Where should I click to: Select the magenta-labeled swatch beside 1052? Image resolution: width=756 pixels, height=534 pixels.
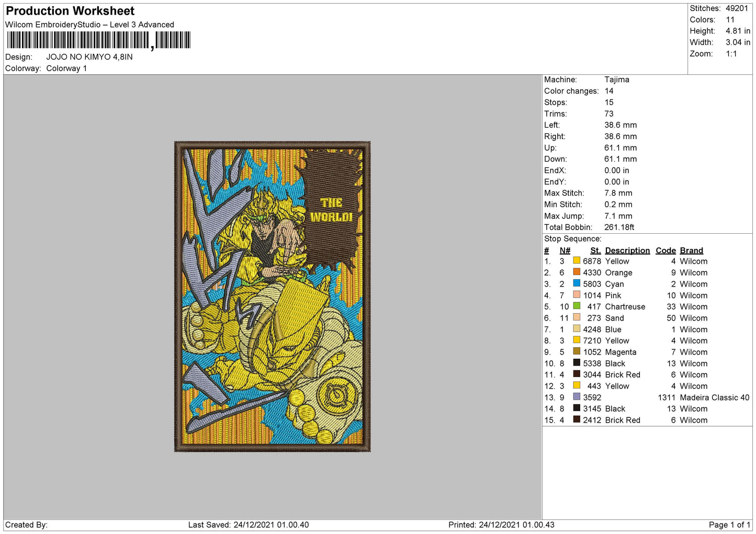[577, 351]
